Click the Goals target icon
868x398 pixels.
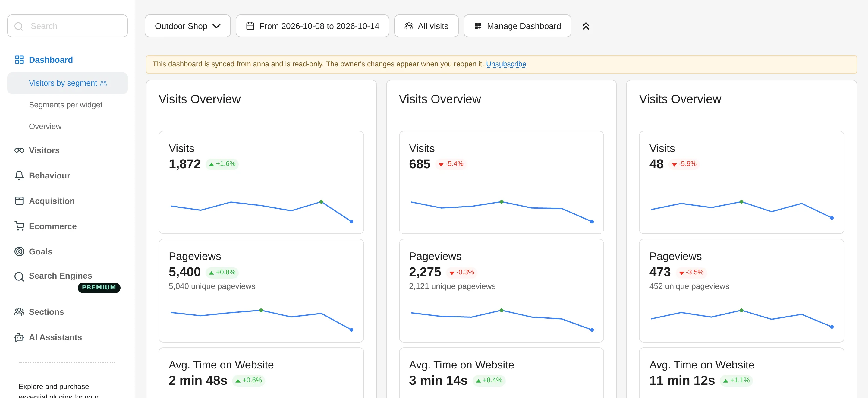point(19,251)
